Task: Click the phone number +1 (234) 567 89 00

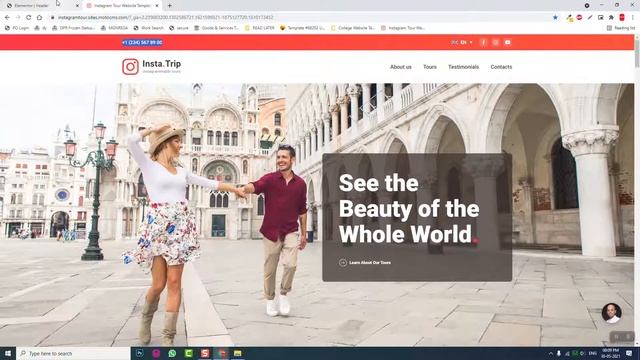Action: [142, 42]
